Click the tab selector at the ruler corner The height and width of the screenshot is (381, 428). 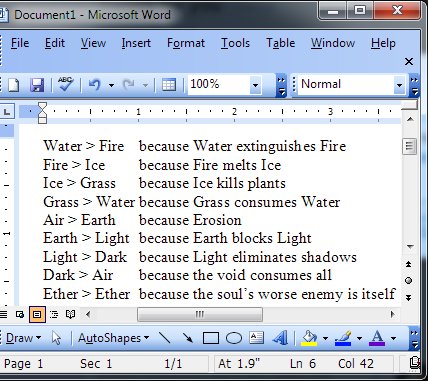point(7,112)
